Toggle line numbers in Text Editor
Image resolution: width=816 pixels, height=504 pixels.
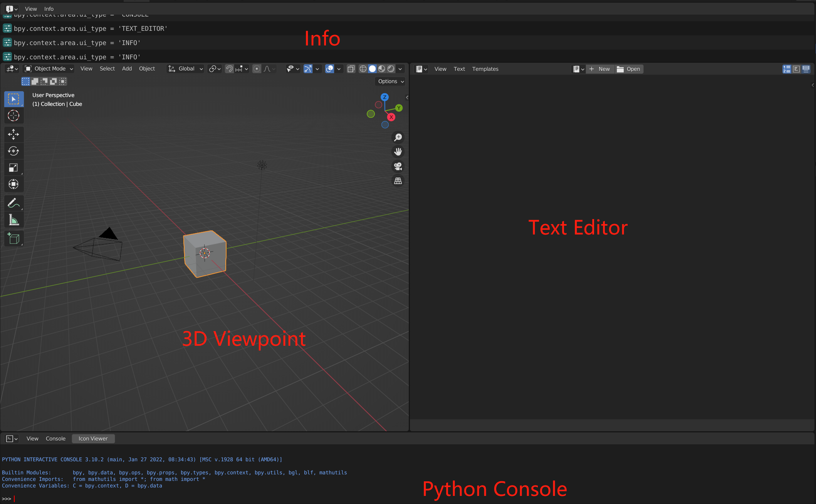[787, 69]
